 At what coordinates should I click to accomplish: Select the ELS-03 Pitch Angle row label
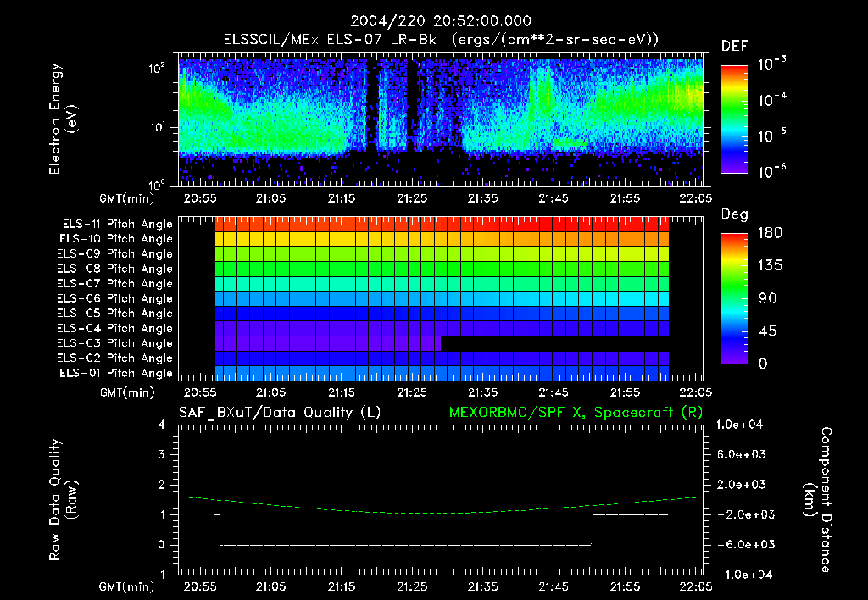click(114, 343)
